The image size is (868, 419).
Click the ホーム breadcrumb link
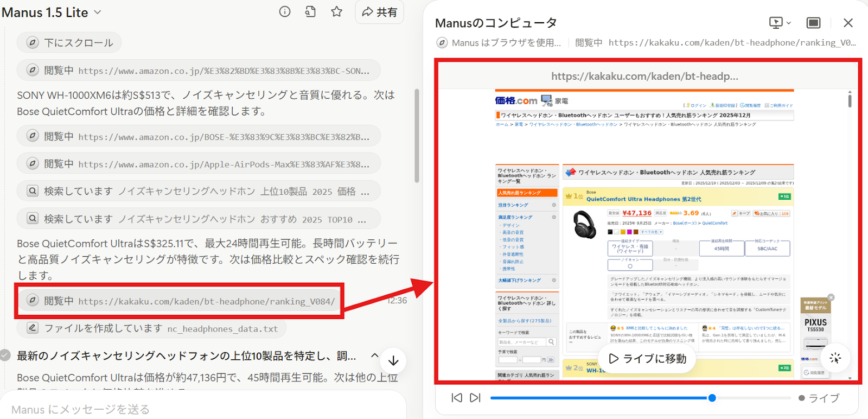502,124
